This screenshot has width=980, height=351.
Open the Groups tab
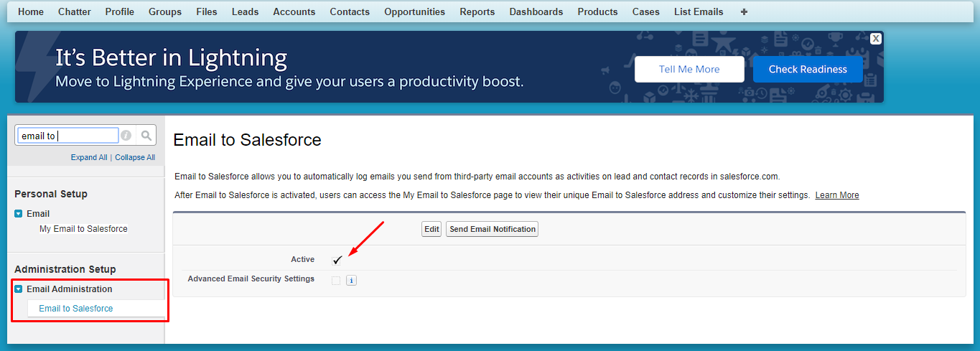pyautogui.click(x=165, y=11)
